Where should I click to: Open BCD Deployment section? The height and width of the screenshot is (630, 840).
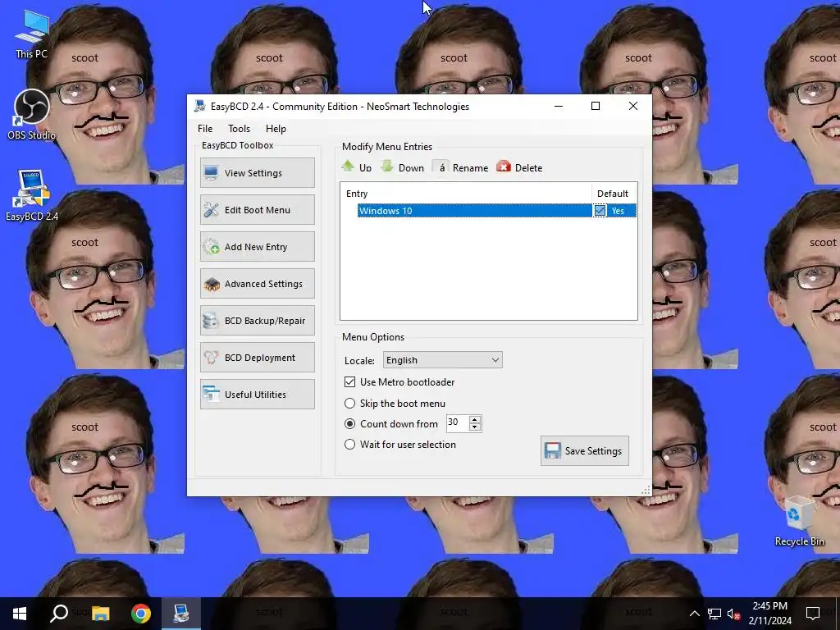(257, 358)
